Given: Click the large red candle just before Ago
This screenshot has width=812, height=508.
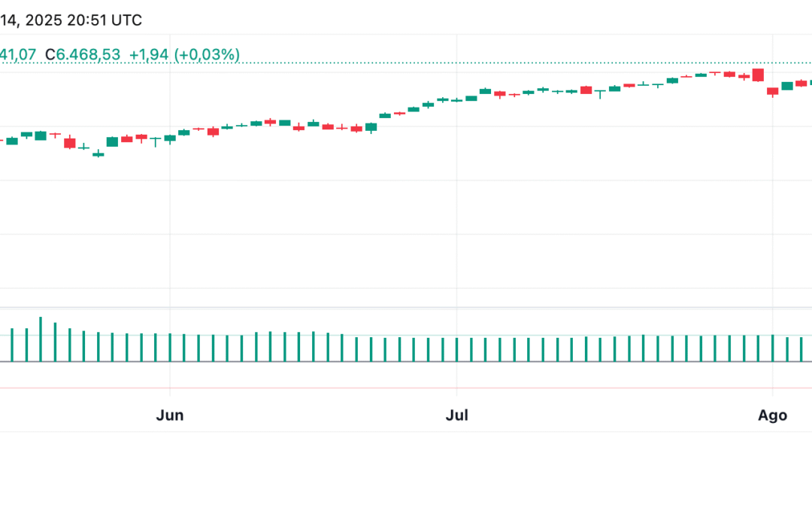Looking at the screenshot, I should click(758, 75).
